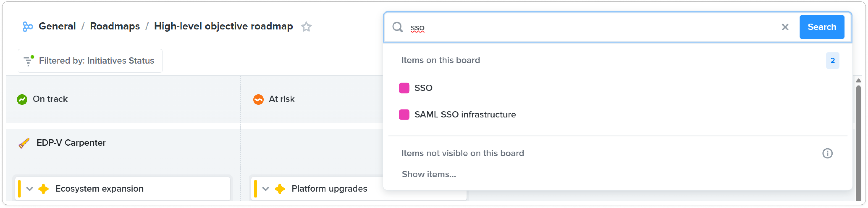Expand the Ecosystem expansion card chevron
The image size is (868, 208).
30,189
